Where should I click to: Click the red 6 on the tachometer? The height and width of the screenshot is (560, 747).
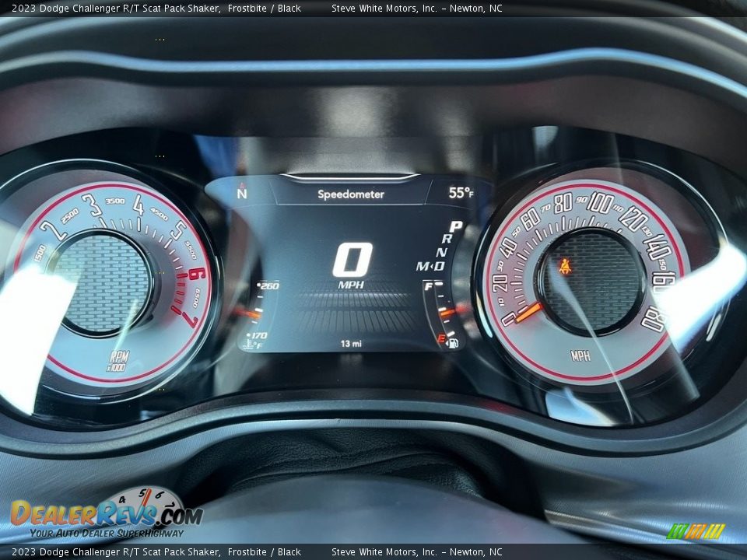pyautogui.click(x=196, y=275)
